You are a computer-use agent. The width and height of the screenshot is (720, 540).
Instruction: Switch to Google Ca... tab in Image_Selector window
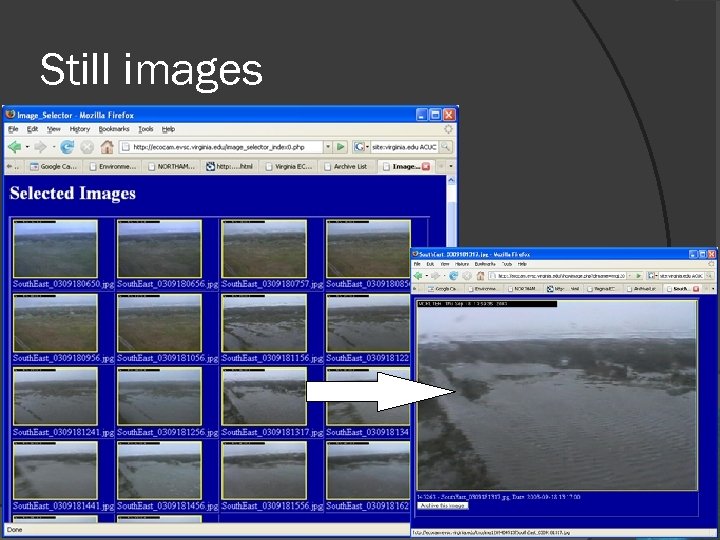click(x=54, y=166)
